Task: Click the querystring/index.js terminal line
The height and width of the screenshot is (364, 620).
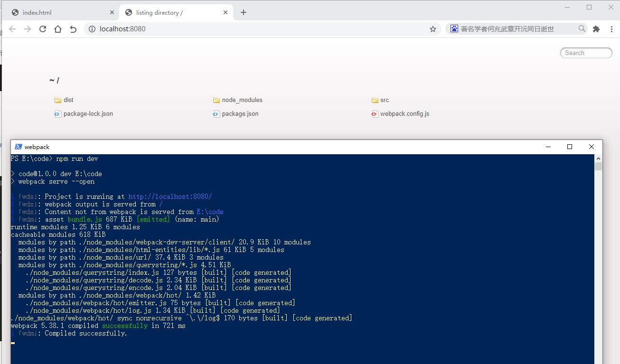Action: (159, 272)
